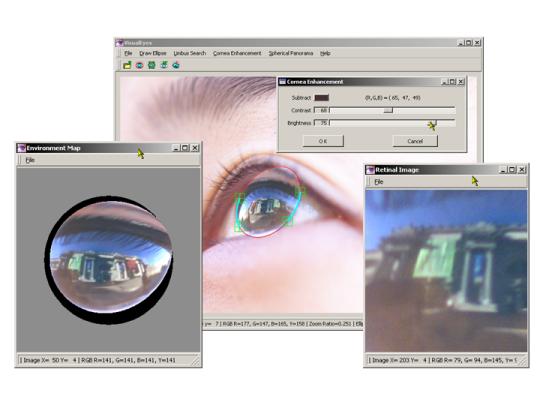Viewport: 540px width, 405px height.
Task: Click the Cornea Enhancement dialog title icon
Action: click(282, 82)
